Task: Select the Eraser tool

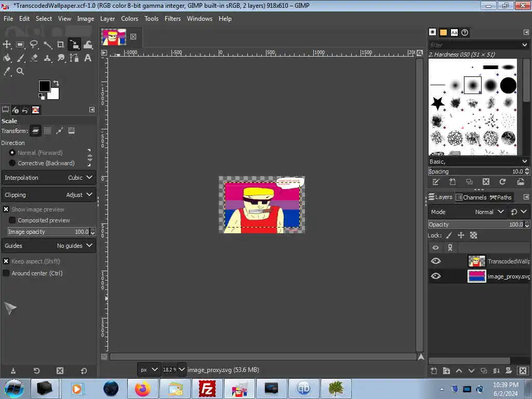Action: 34,58
